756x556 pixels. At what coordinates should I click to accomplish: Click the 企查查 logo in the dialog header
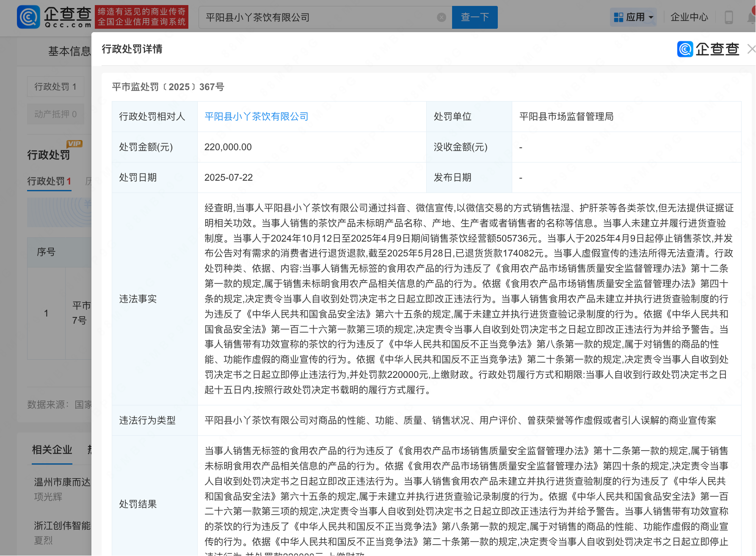point(708,49)
